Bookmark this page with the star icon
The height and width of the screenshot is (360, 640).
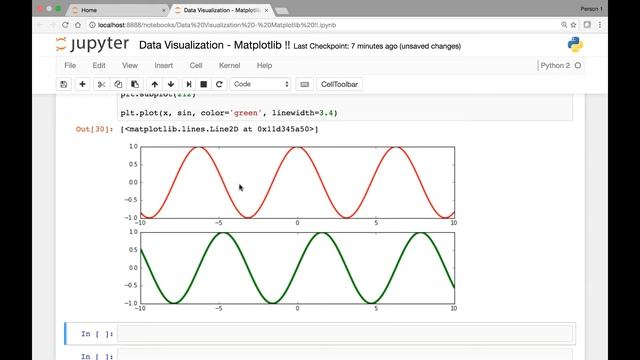(x=573, y=25)
